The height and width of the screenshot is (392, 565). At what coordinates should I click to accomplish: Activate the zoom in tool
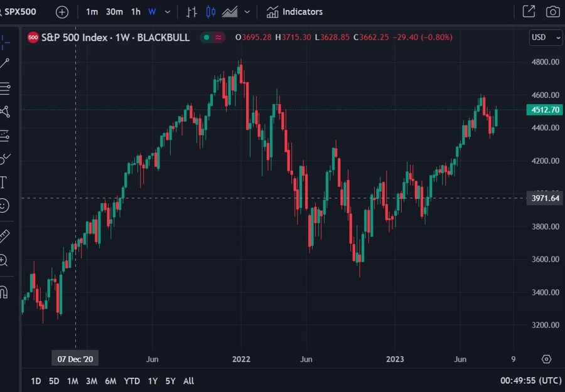pos(4,260)
